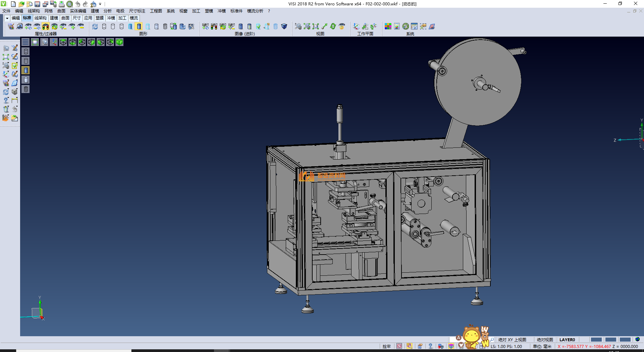
Task: Toggle highlighted cylinder mode in left vertical strip
Action: coord(26,70)
